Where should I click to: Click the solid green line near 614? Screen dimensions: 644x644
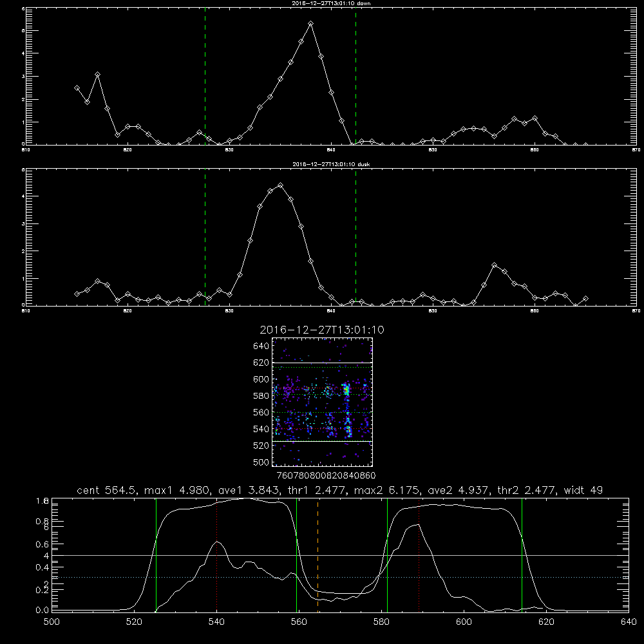click(522, 554)
